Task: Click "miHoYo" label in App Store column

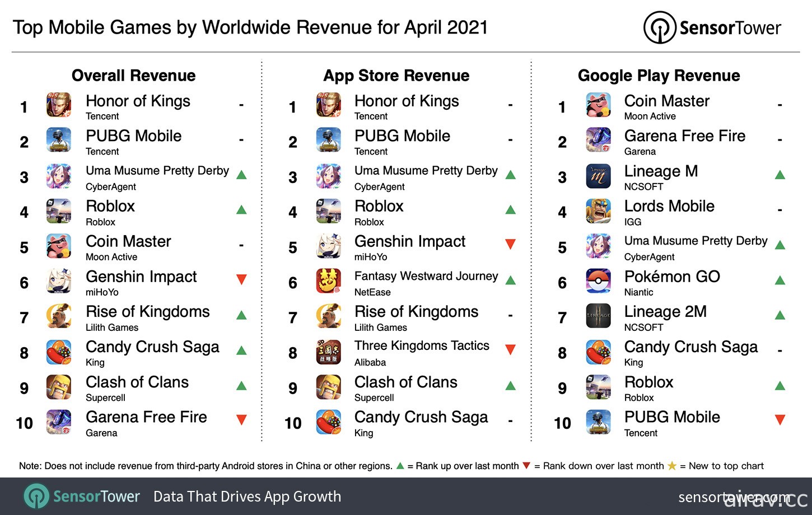Action: point(371,257)
